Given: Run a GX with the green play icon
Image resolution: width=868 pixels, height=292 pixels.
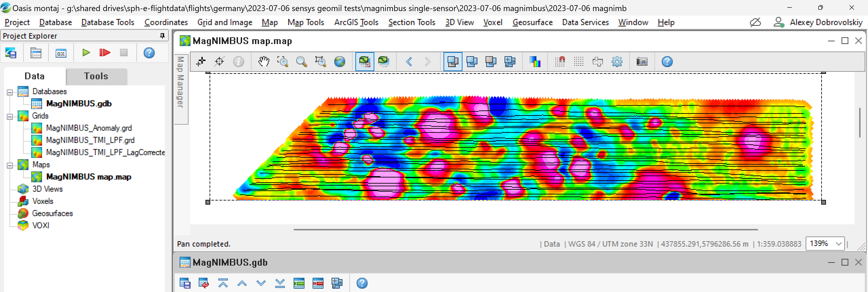Looking at the screenshot, I should pyautogui.click(x=86, y=53).
